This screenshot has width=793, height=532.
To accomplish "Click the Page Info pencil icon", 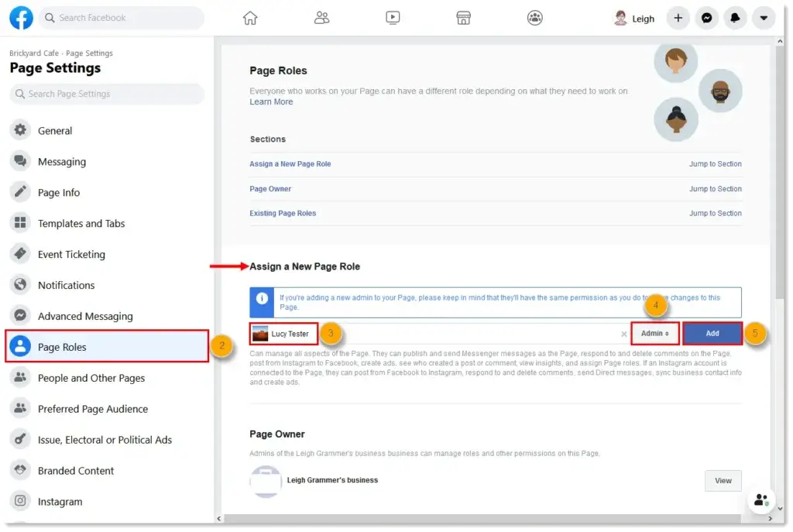I will (x=20, y=192).
